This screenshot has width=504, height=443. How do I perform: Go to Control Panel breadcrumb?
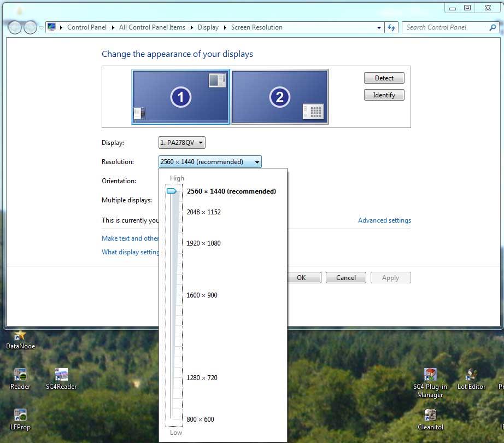[87, 27]
